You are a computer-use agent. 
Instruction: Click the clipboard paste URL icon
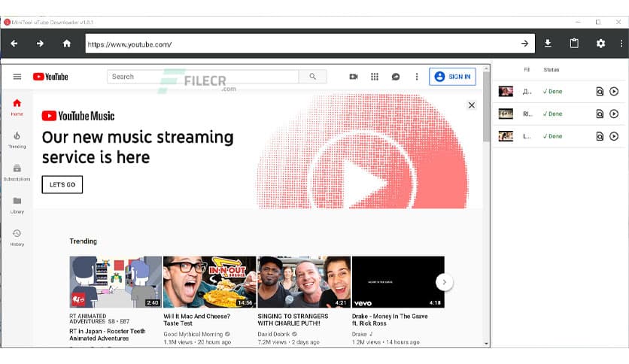pyautogui.click(x=574, y=44)
